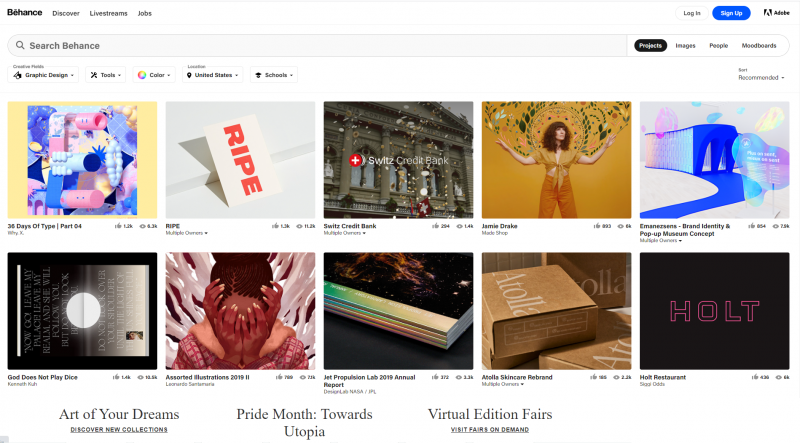Screen dimensions: 800x443
Task: Click views icon on Switz Credit Bank
Action: click(x=459, y=226)
